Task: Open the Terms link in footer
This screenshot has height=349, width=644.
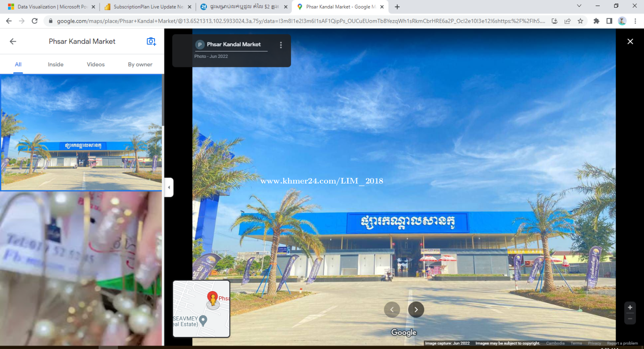Action: tap(576, 343)
